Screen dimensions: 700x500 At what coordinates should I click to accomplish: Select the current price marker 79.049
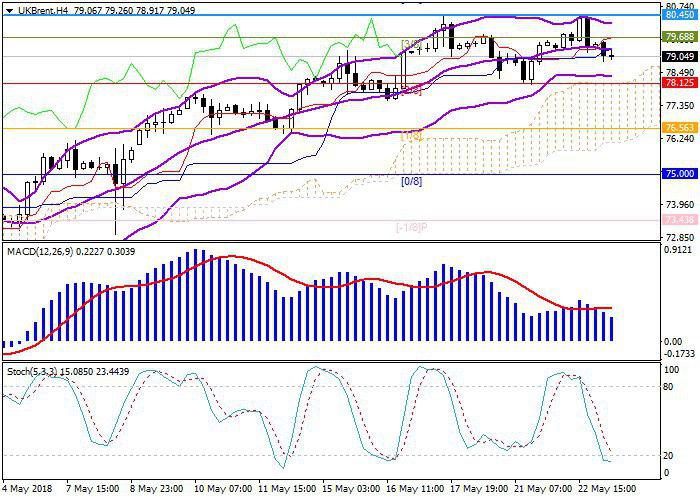click(x=680, y=57)
